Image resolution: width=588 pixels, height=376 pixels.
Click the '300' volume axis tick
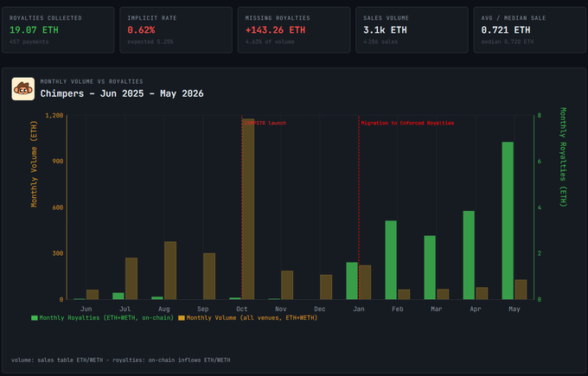[58, 253]
